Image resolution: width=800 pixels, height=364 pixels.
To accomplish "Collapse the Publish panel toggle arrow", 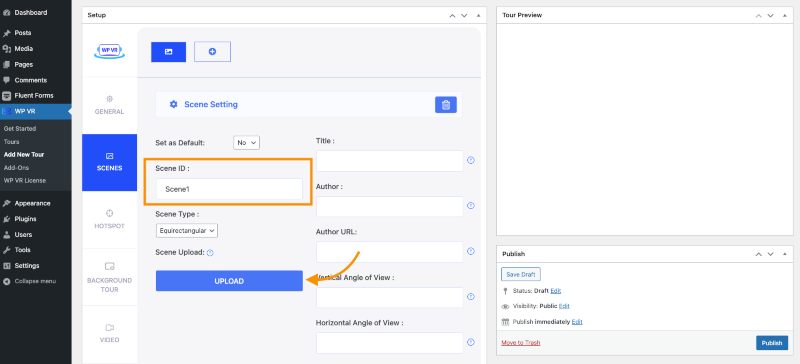I will pos(784,254).
